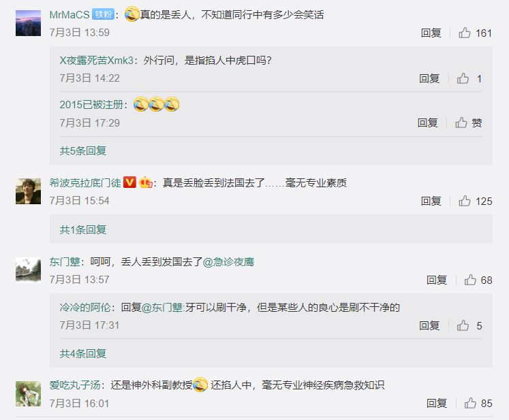Like 冷冷的阿伦's reply with 5 likes
The image size is (509, 420).
(x=463, y=325)
